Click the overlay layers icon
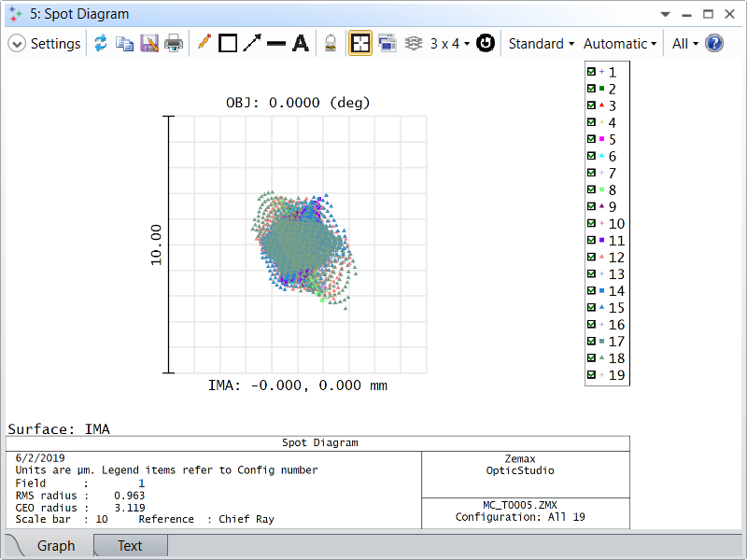The height and width of the screenshot is (560, 747). pyautogui.click(x=414, y=44)
